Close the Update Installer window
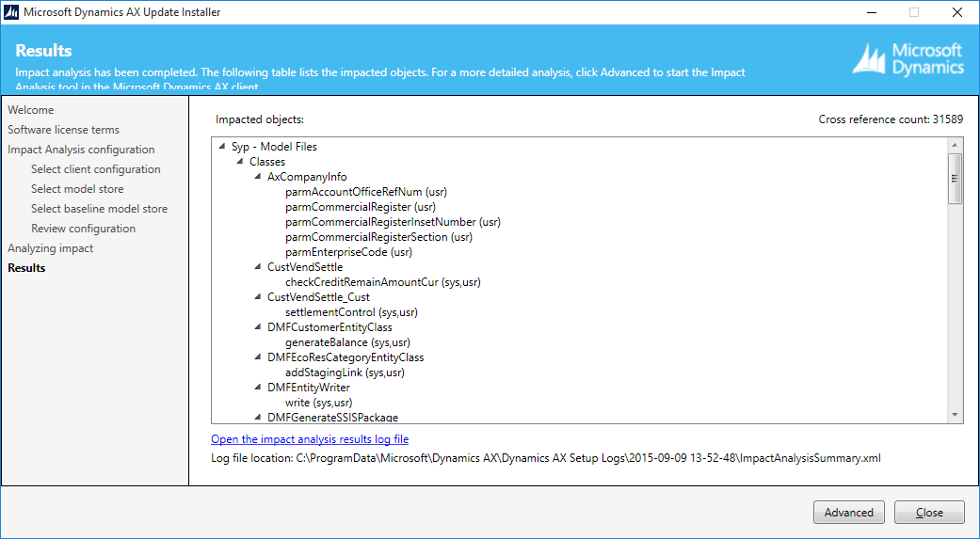The height and width of the screenshot is (539, 980). [956, 12]
